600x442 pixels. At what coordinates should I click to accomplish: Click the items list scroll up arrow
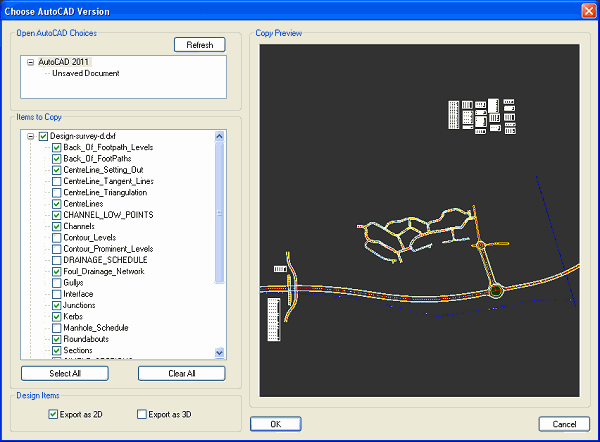(219, 136)
